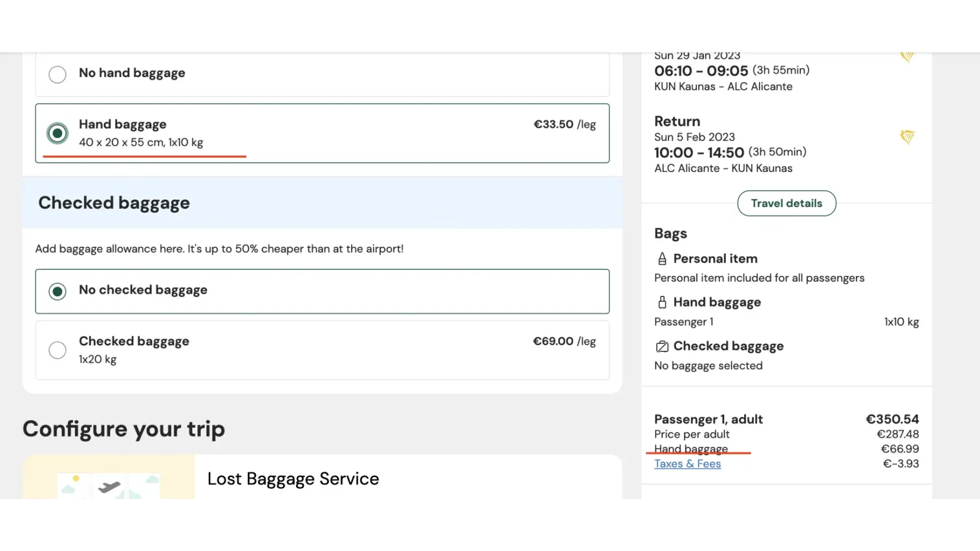Click the airline logo beside the Return flight
The image size is (980, 551).
[x=907, y=137]
